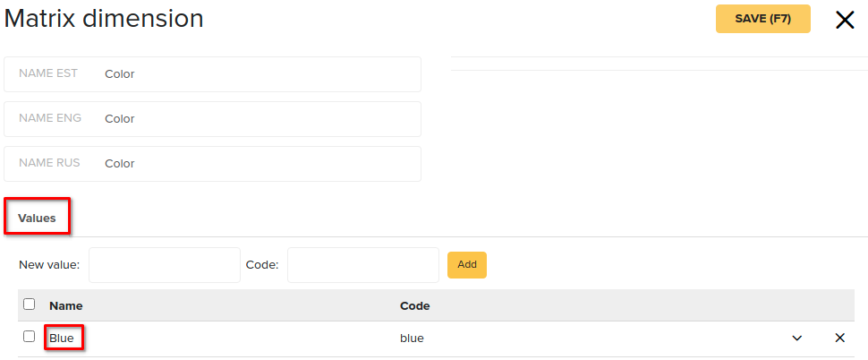Image resolution: width=868 pixels, height=360 pixels.
Task: Click the SAVE (F7) button
Action: coord(762,19)
